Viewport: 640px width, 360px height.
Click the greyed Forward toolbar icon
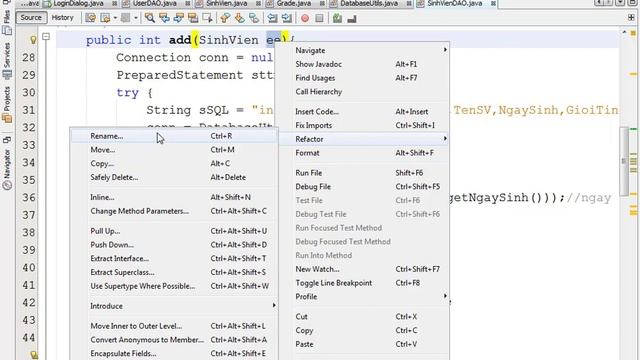point(126,18)
